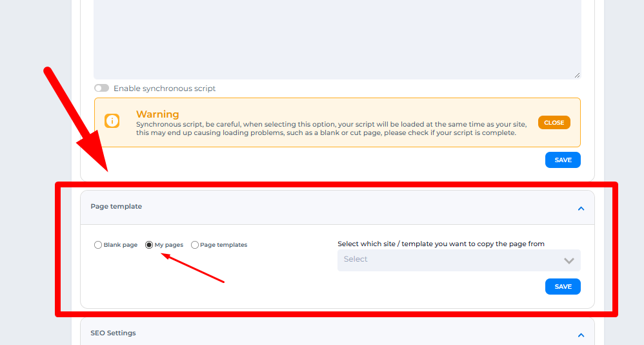Image resolution: width=644 pixels, height=345 pixels.
Task: Open the site / template Select dropdown
Action: click(x=452, y=260)
